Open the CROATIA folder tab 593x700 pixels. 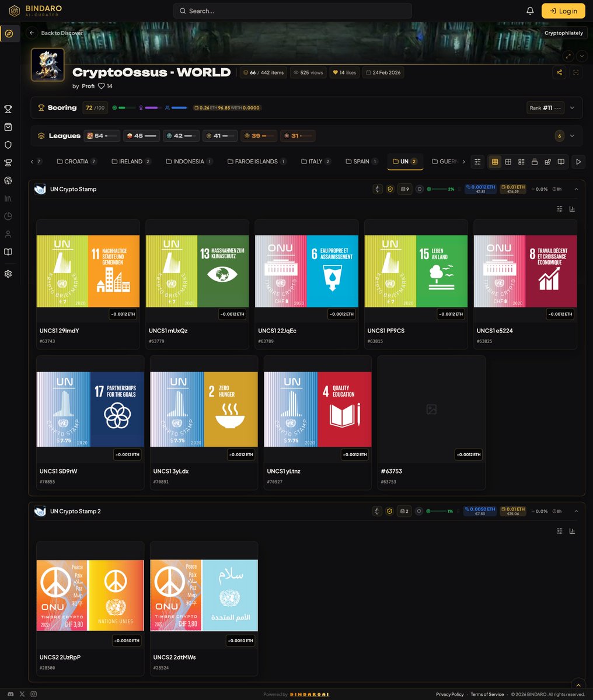[x=76, y=162]
